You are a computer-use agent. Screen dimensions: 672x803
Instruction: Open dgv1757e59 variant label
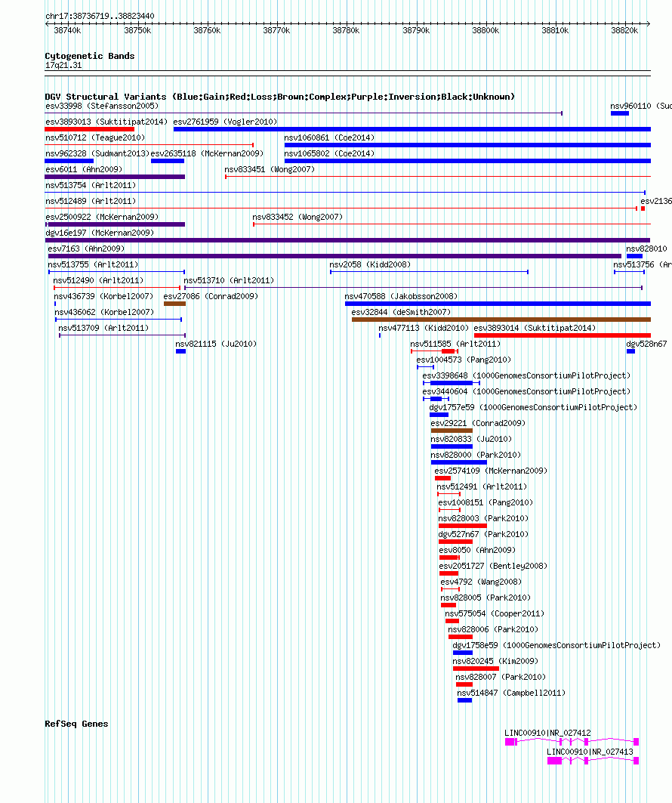pos(533,408)
